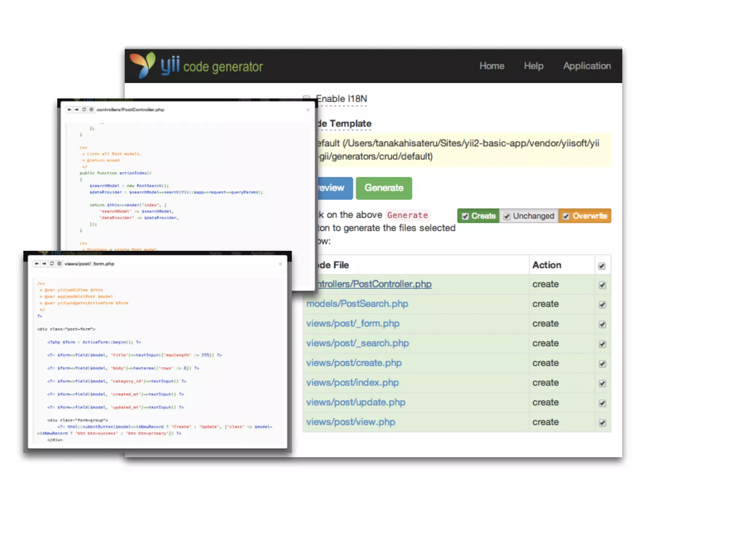The image size is (747, 560).
Task: Open the Application nav link
Action: click(x=587, y=66)
